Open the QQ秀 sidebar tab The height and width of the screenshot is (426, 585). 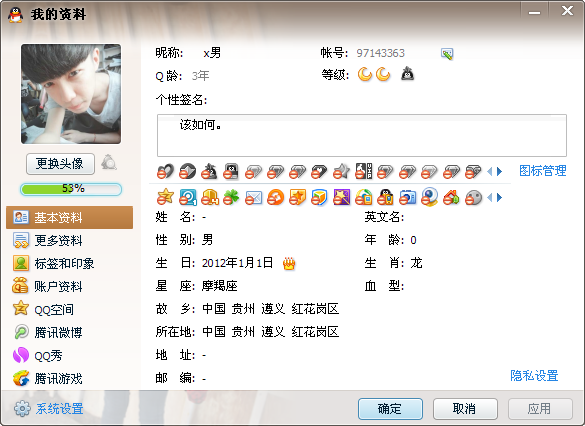click(x=69, y=355)
